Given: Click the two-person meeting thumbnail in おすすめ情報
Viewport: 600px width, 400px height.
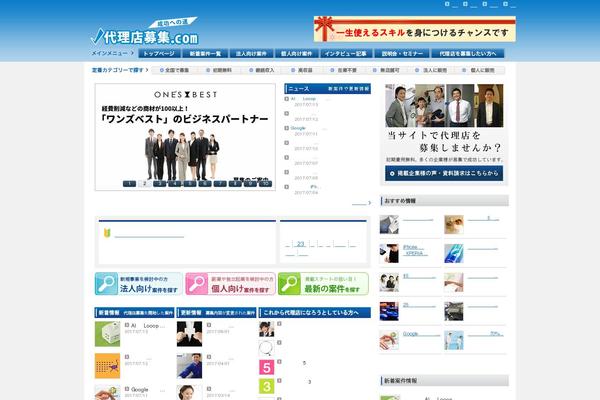Looking at the screenshot, I should pyautogui.click(x=389, y=282).
